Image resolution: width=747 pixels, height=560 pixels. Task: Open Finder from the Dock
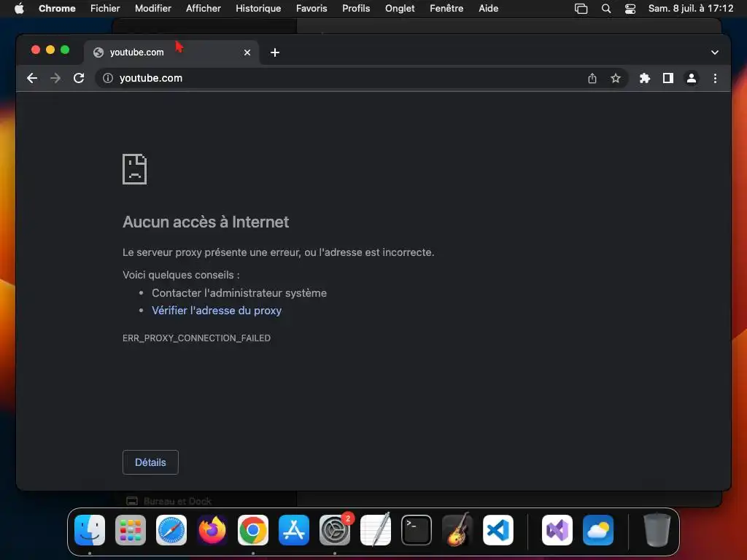point(90,530)
